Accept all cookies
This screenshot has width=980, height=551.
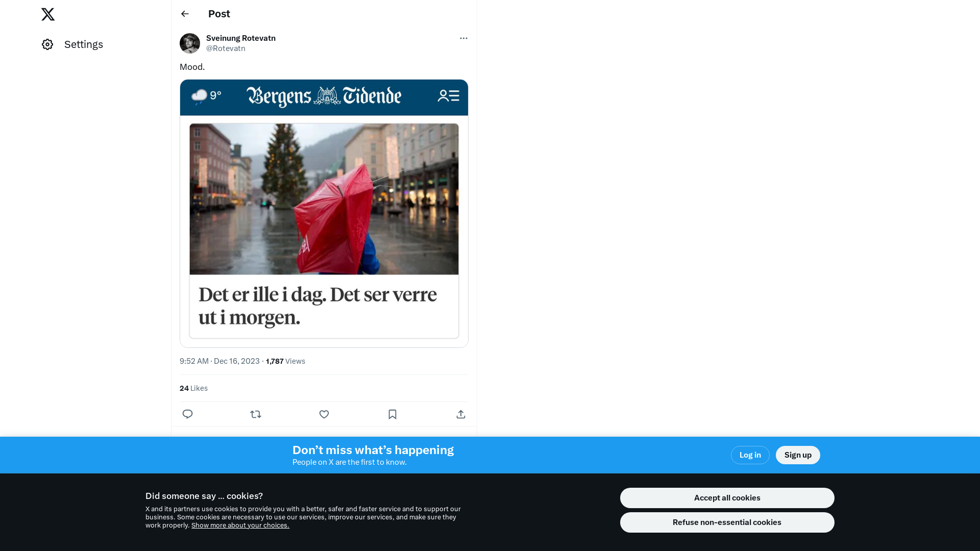[x=727, y=498]
